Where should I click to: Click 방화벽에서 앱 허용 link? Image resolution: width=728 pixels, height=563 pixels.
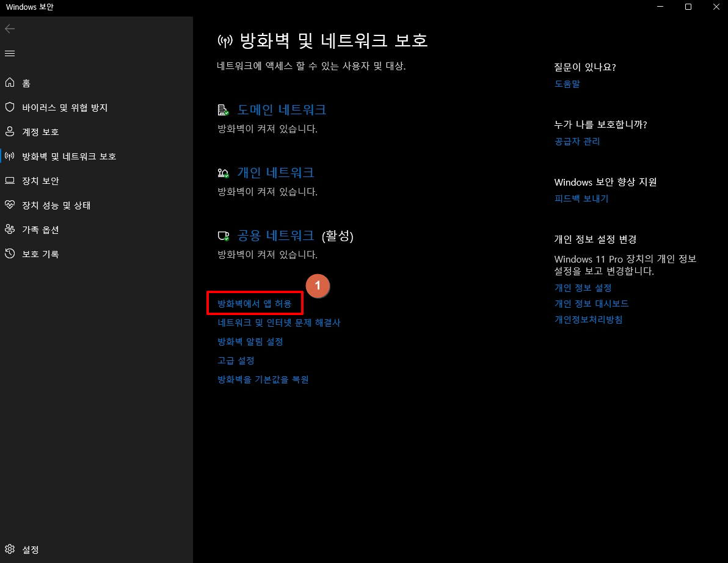point(254,303)
